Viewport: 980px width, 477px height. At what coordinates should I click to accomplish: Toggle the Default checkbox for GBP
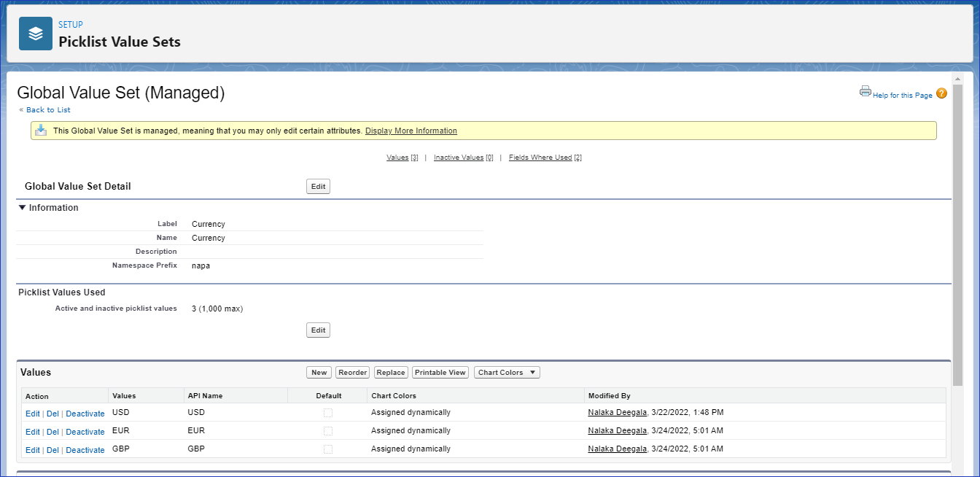pyautogui.click(x=328, y=449)
